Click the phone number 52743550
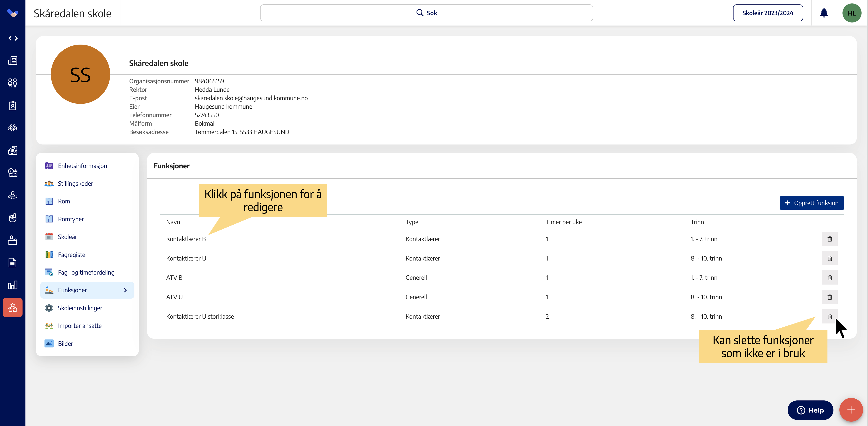868x426 pixels. 206,115
